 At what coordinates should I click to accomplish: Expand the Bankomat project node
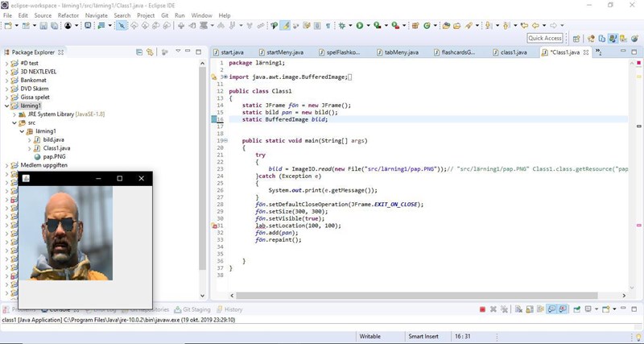pos(7,80)
